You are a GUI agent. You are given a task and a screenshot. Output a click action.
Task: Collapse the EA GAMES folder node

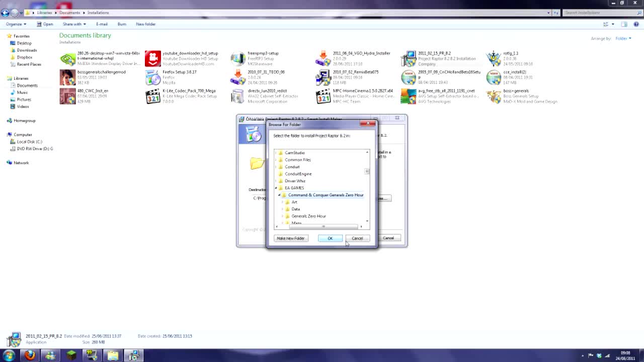[x=276, y=188]
